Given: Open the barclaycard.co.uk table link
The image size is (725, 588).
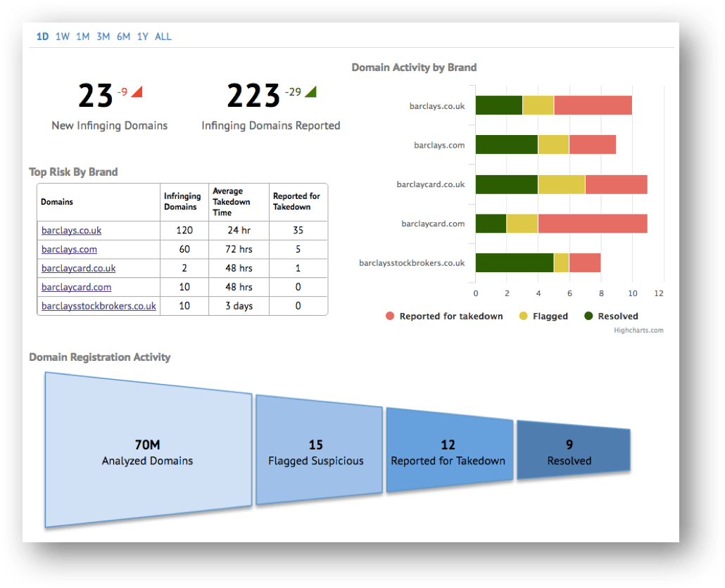Looking at the screenshot, I should pyautogui.click(x=79, y=268).
